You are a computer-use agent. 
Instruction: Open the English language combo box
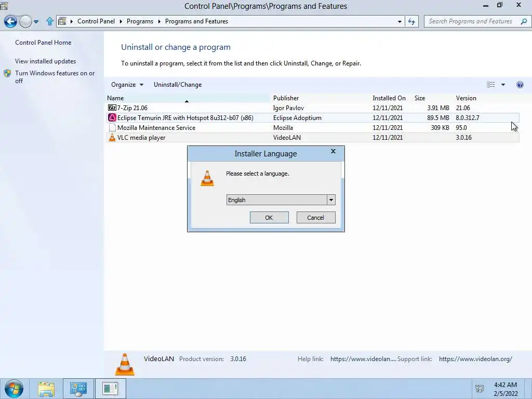point(281,200)
